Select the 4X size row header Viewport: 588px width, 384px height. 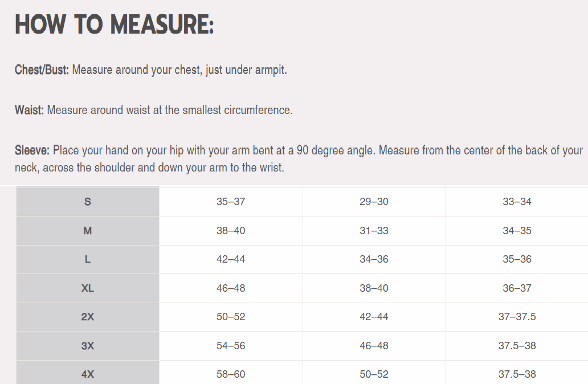click(x=88, y=374)
